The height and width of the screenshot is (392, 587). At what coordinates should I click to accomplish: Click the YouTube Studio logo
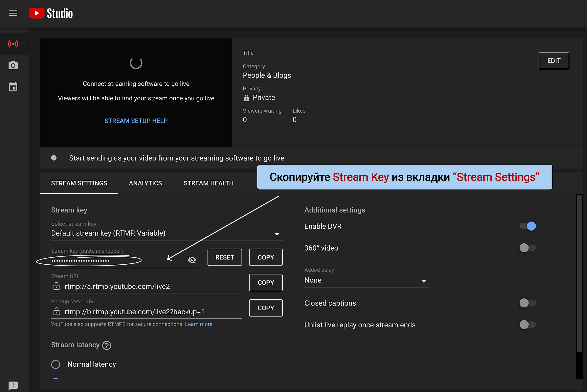51,13
